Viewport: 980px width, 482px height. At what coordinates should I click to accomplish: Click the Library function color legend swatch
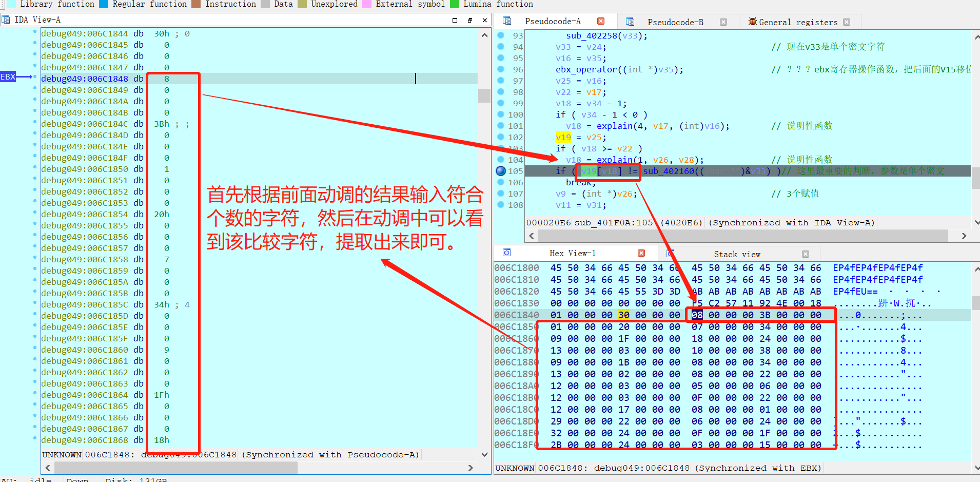[11, 4]
